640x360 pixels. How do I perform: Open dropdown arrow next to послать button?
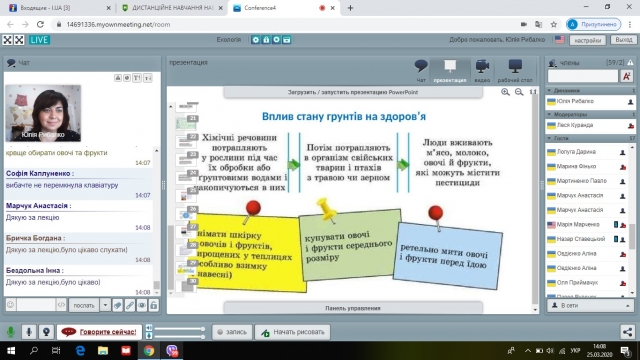click(105, 305)
